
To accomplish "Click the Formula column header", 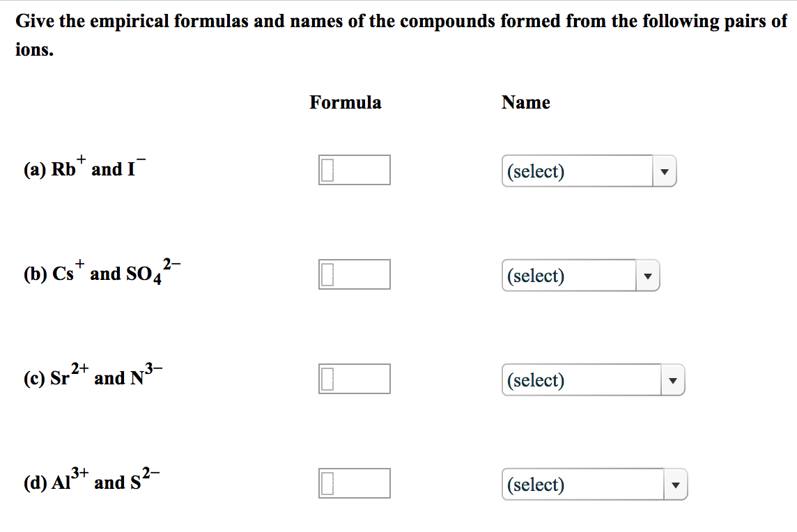I will pyautogui.click(x=346, y=103).
